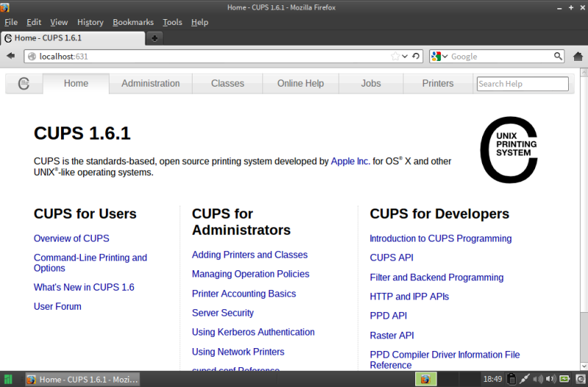The height and width of the screenshot is (387, 588).
Task: Click the Firefox window taskbar button
Action: [82, 379]
